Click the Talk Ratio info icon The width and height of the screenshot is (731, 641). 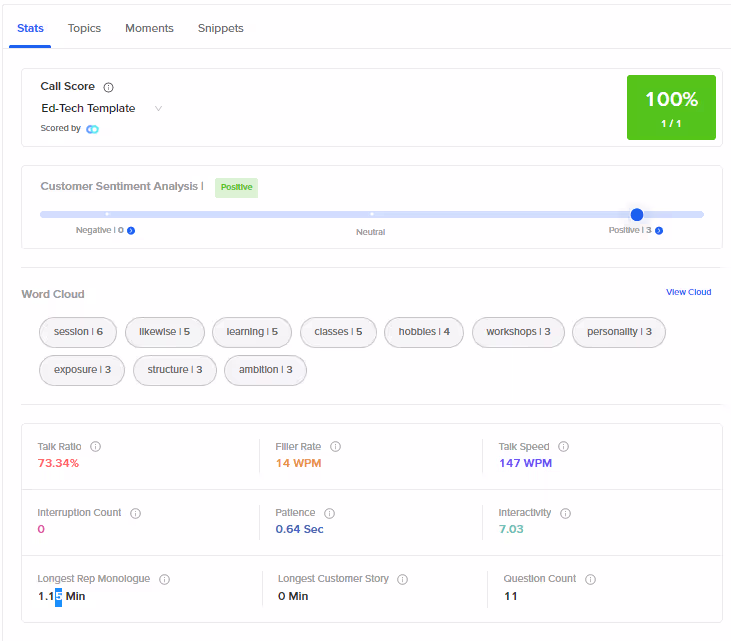click(x=96, y=447)
